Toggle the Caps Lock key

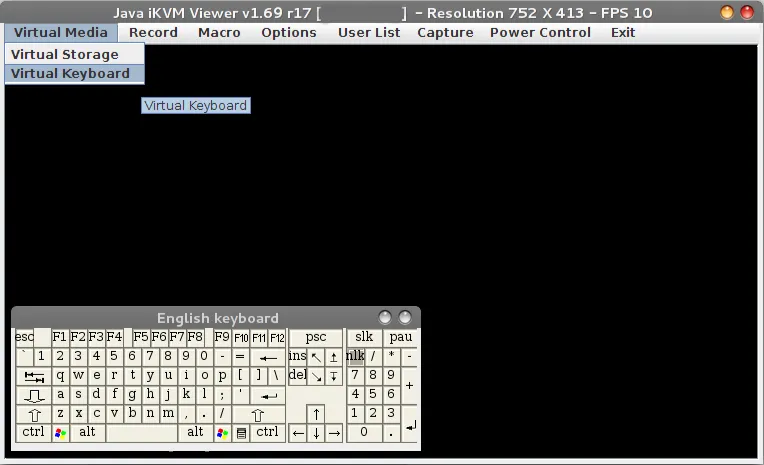tap(34, 395)
